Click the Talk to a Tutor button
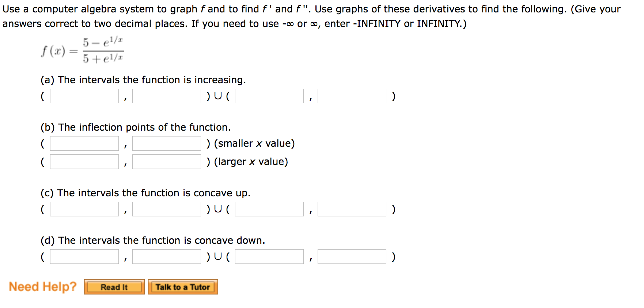This screenshot has width=644, height=308. pos(183,287)
